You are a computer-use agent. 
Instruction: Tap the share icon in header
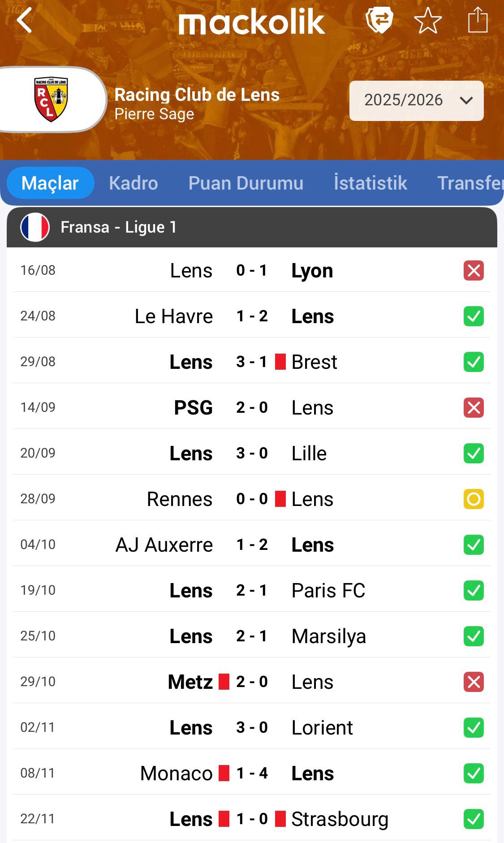pyautogui.click(x=478, y=21)
